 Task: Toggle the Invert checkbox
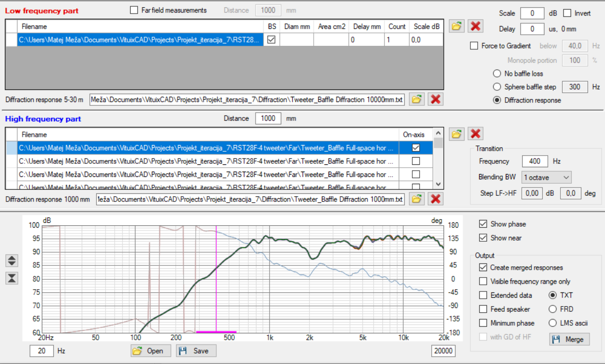(567, 13)
